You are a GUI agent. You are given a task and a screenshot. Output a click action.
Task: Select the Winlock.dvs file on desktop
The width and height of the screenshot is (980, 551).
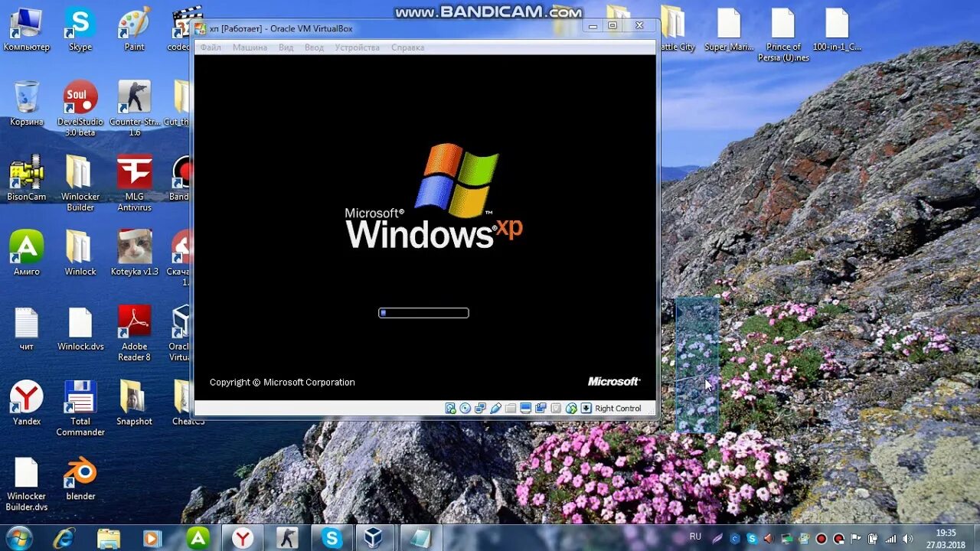[x=80, y=329]
